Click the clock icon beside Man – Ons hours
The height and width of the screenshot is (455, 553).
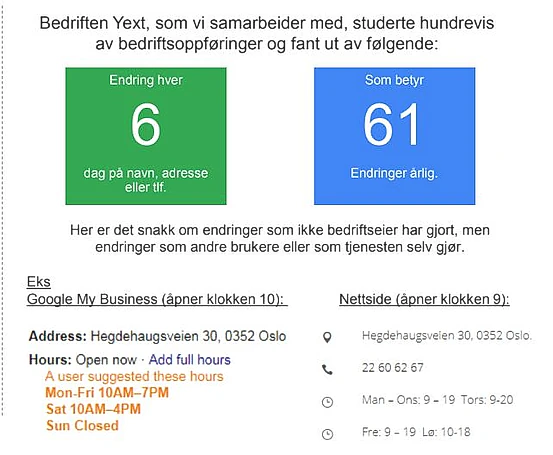(x=328, y=402)
